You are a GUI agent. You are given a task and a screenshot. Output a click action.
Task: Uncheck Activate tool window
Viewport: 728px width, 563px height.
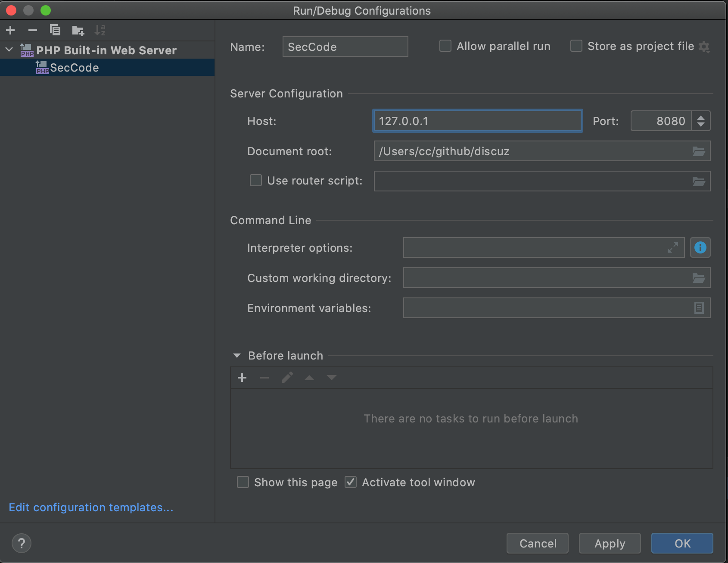pos(351,482)
